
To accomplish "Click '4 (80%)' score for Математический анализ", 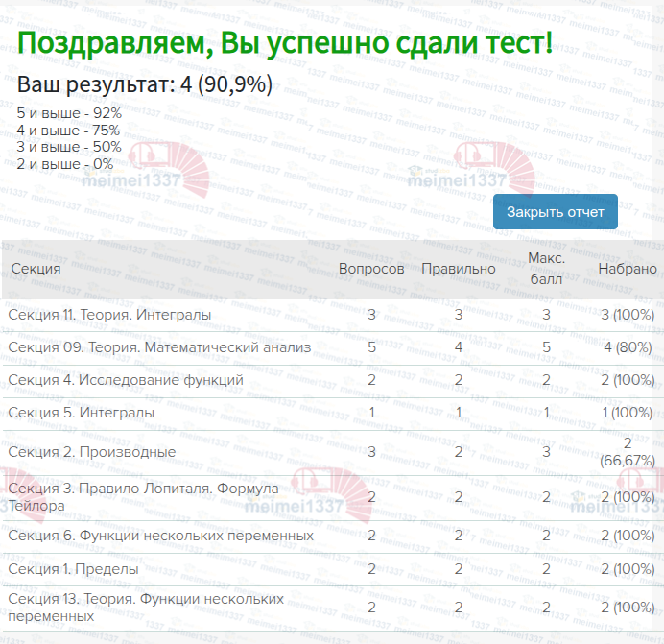I will click(x=628, y=347).
